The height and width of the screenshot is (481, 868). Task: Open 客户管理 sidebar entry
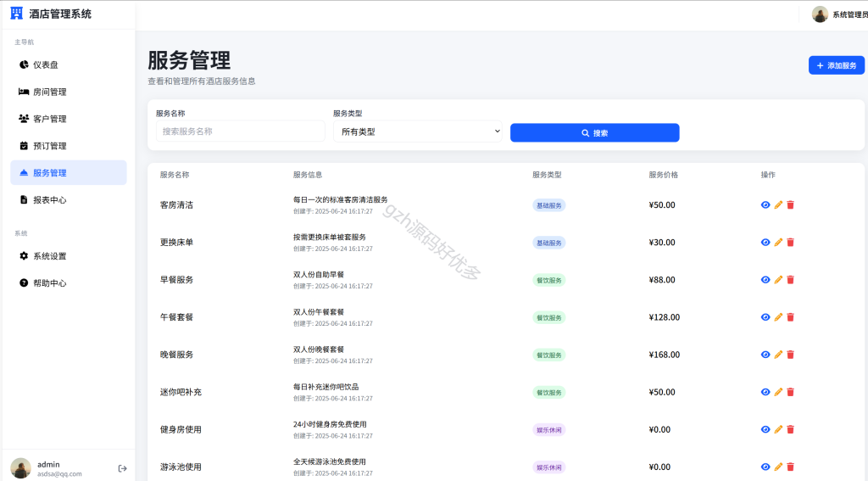point(69,119)
